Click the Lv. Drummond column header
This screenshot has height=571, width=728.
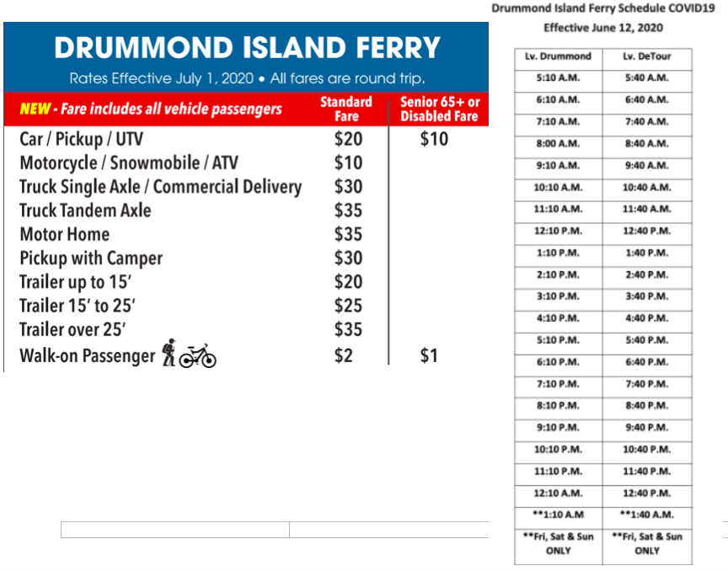558,56
